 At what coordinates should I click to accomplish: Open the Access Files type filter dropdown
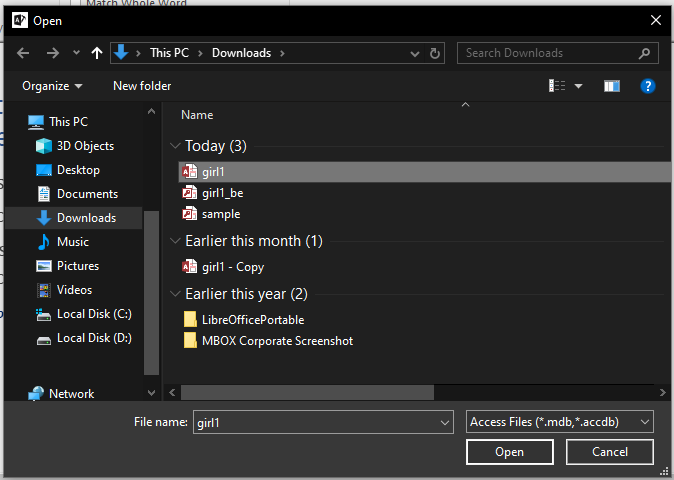560,422
